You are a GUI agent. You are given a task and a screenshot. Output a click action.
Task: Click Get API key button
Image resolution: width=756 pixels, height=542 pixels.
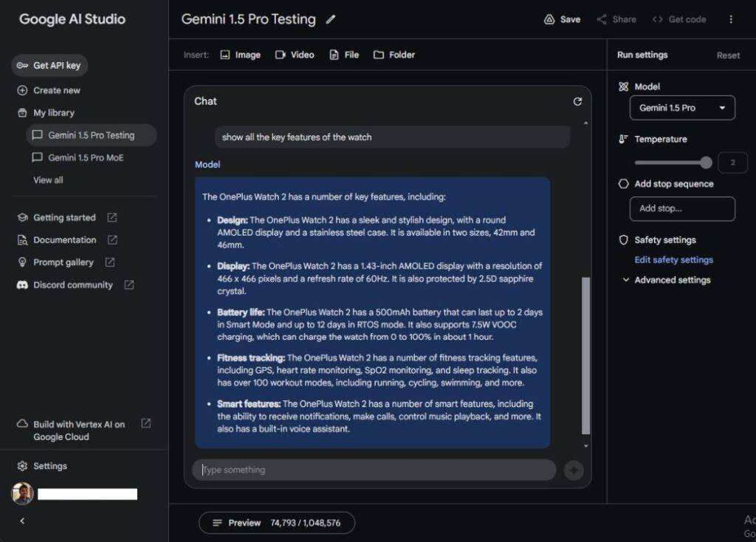click(x=49, y=66)
